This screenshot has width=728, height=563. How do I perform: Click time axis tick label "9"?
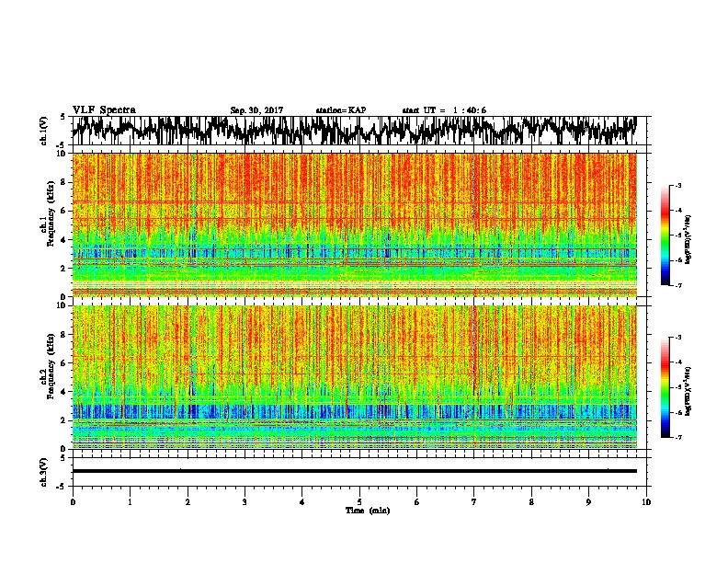(588, 502)
